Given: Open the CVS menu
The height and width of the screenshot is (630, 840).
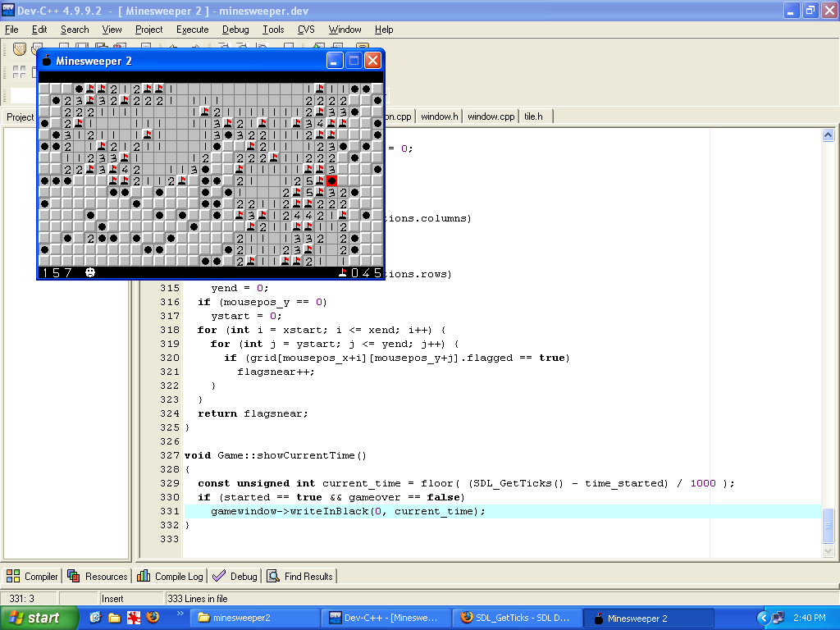Looking at the screenshot, I should coord(306,30).
